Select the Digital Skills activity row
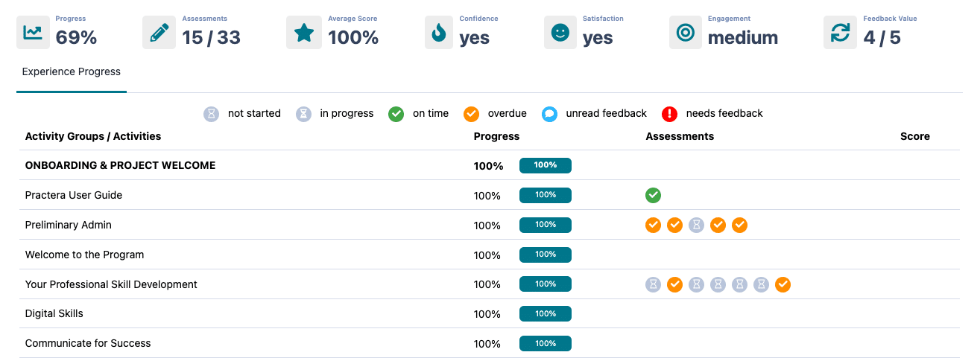The height and width of the screenshot is (358, 980). (x=54, y=313)
